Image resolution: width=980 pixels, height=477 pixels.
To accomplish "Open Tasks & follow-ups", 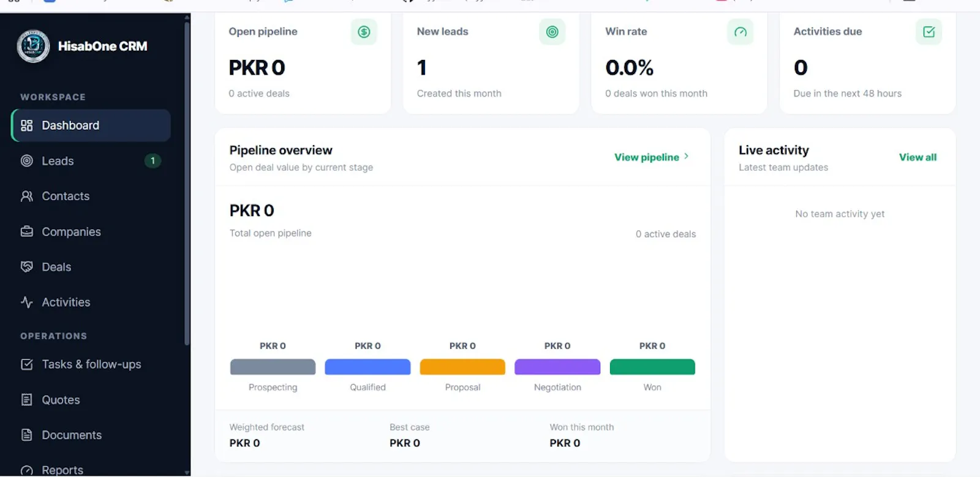I will (x=91, y=364).
